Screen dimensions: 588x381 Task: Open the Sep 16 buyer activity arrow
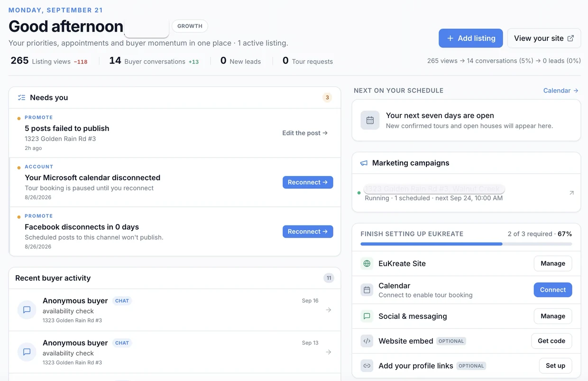pyautogui.click(x=328, y=310)
